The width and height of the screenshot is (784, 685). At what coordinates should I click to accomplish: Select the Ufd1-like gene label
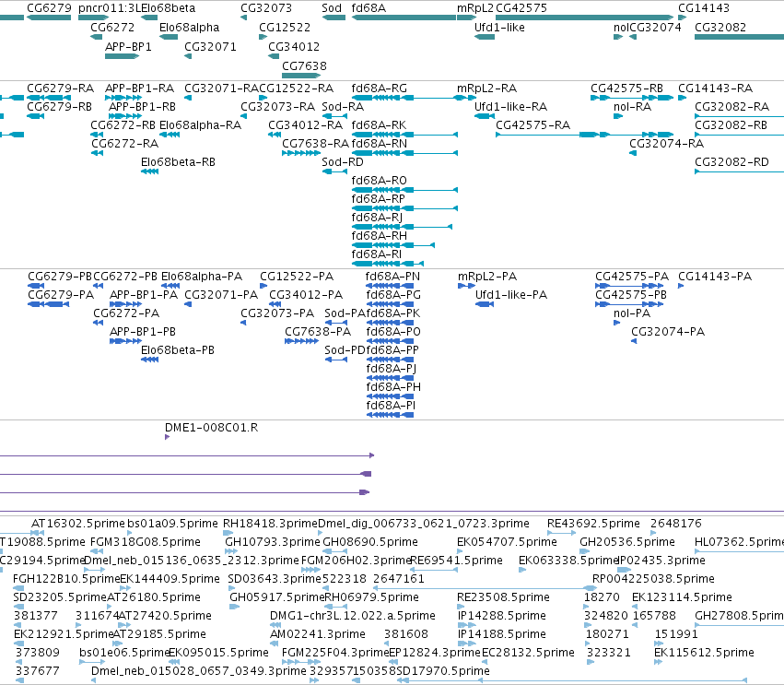[499, 28]
